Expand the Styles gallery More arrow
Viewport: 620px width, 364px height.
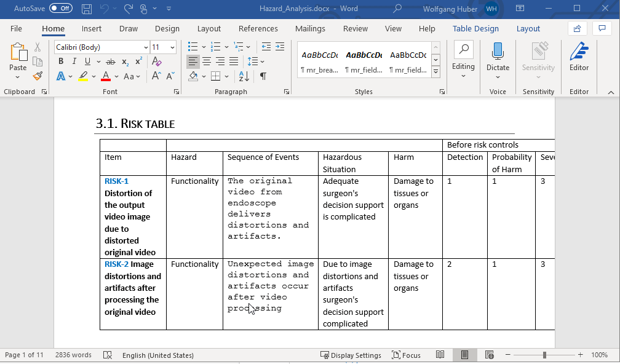coord(435,72)
